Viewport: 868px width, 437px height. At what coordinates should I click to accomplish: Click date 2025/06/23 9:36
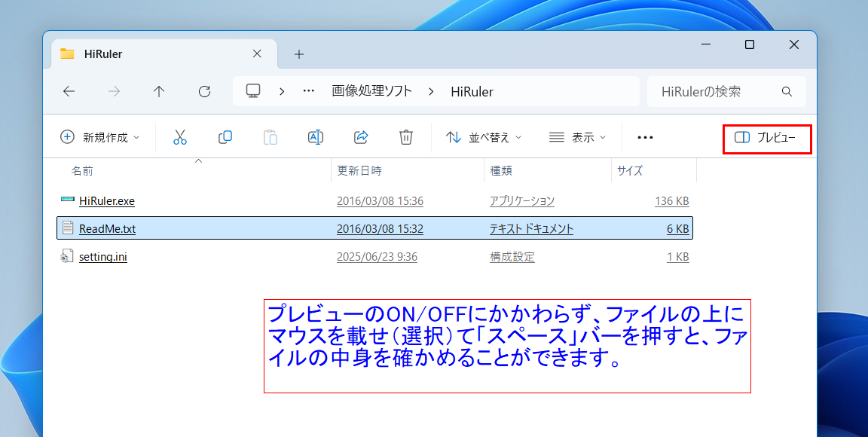[x=377, y=258]
